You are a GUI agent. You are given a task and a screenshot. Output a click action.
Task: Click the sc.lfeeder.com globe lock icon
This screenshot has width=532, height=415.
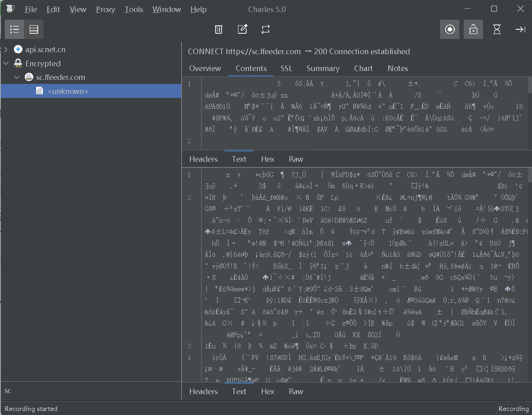coord(29,77)
